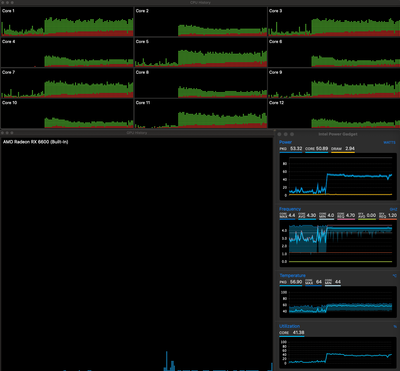Screen dimensions: 400x371
Task: Click the Core 1 usage graph
Action: tap(67, 22)
